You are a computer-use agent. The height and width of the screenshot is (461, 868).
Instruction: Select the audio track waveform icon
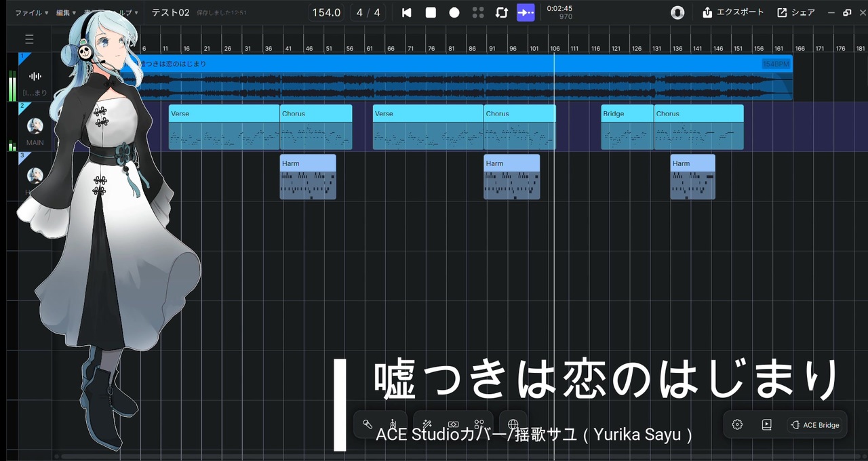tap(35, 77)
